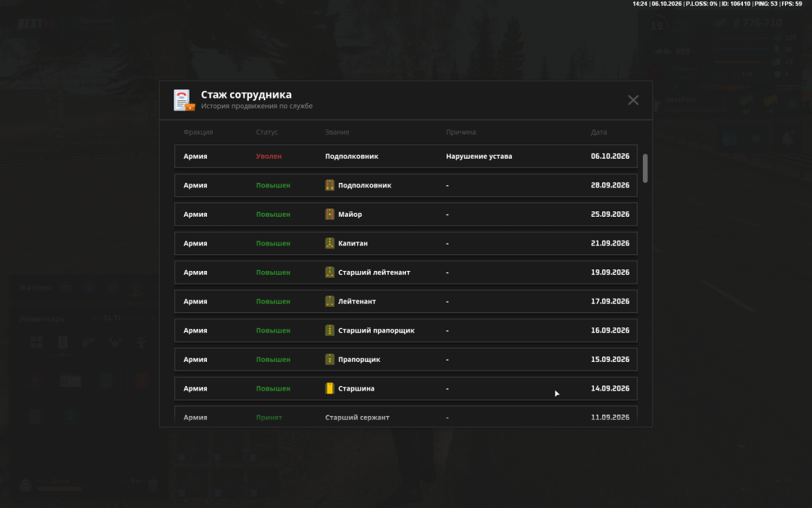Screen dimensions: 812x508
Task: Click the date 19.09.2026
Action: point(610,272)
